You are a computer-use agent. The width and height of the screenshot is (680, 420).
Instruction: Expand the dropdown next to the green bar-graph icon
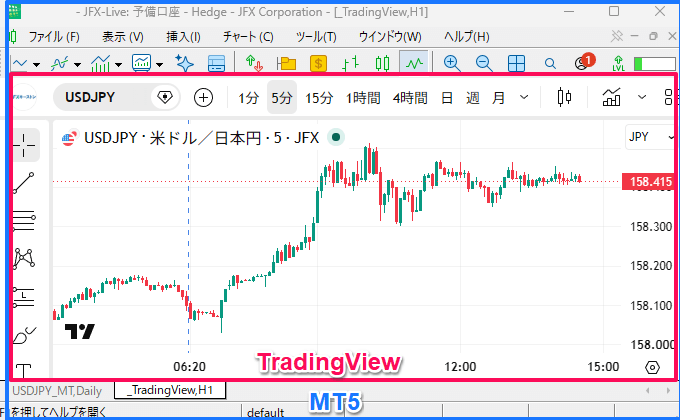(118, 65)
